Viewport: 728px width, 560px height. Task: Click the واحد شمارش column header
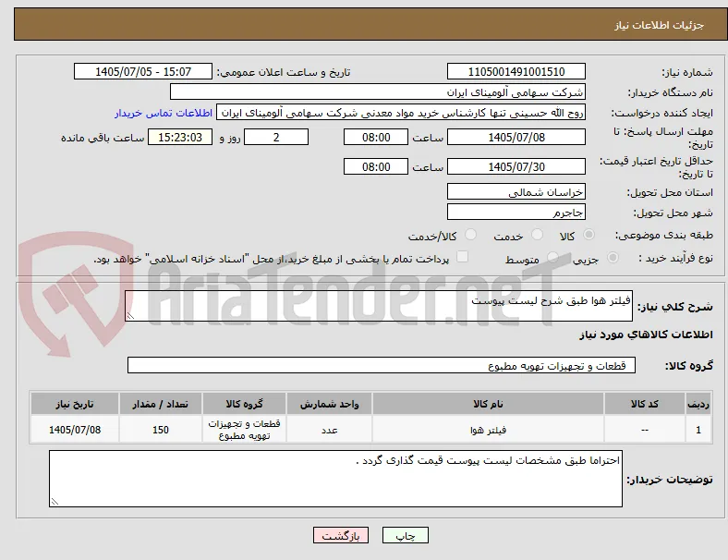click(329, 404)
